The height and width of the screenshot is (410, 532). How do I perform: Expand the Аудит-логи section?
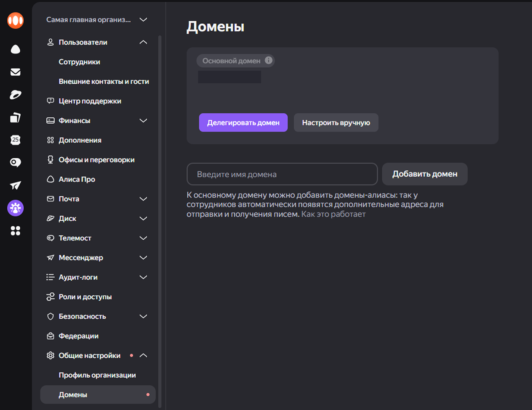click(x=143, y=277)
